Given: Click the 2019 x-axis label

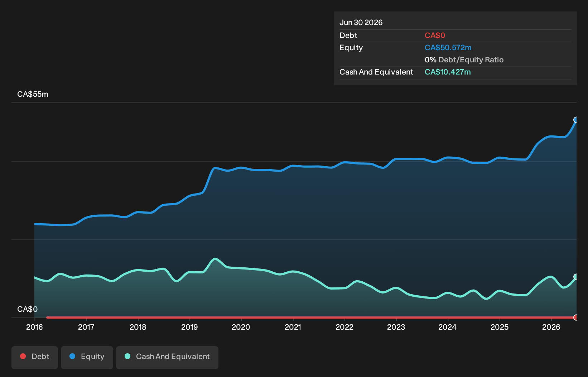Looking at the screenshot, I should (189, 327).
